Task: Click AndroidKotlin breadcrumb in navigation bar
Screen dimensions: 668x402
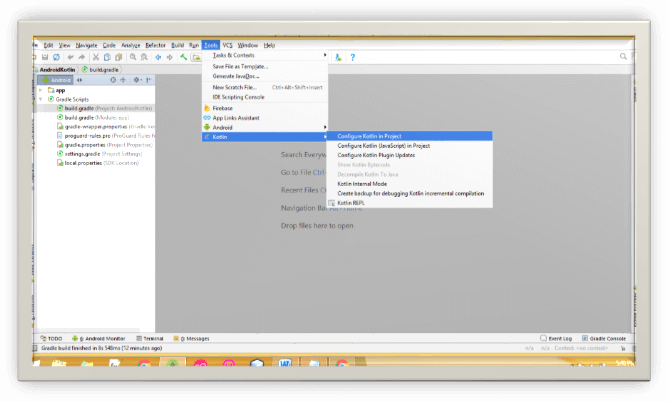Action: coord(58,69)
